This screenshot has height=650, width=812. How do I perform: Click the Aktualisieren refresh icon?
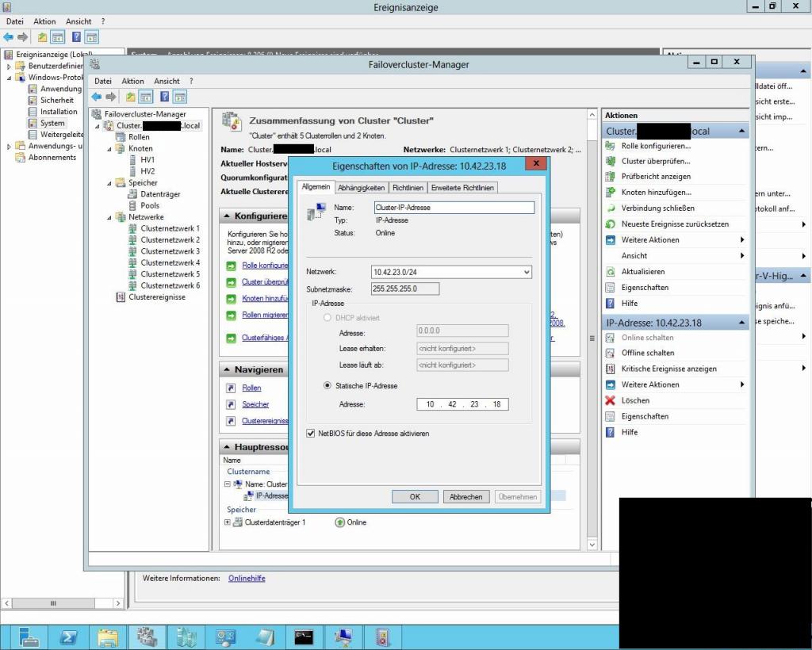tap(611, 272)
